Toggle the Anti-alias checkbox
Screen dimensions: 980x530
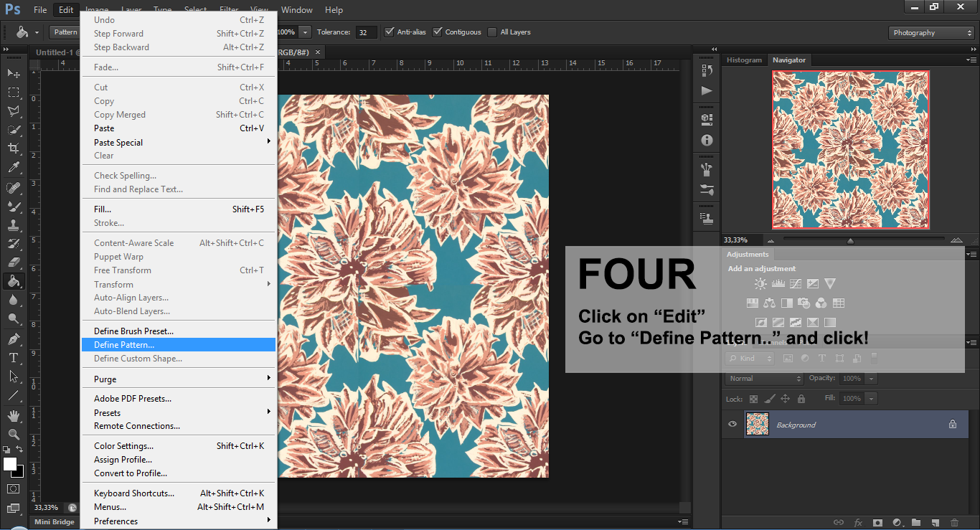tap(390, 32)
